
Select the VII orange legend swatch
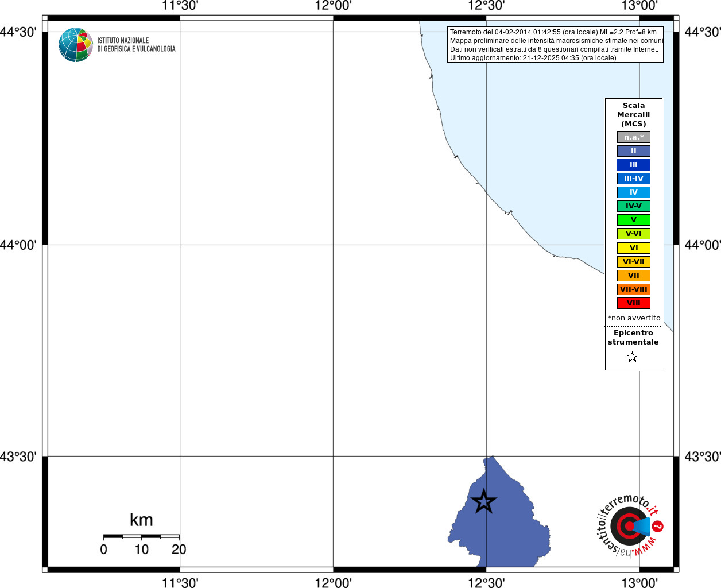(x=634, y=276)
